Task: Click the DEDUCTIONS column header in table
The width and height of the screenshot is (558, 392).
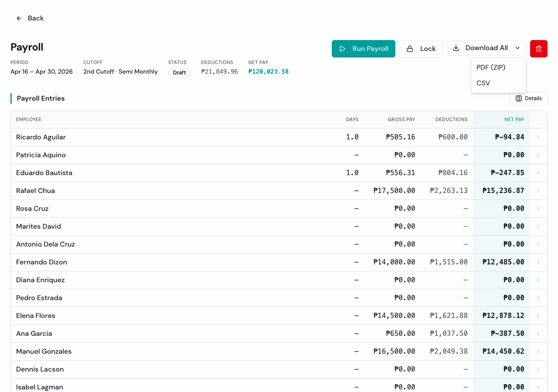Action: [x=451, y=119]
